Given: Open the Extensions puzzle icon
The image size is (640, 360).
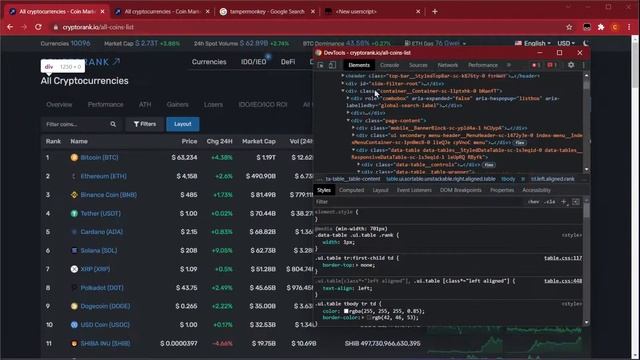Looking at the screenshot, I should pos(601,27).
